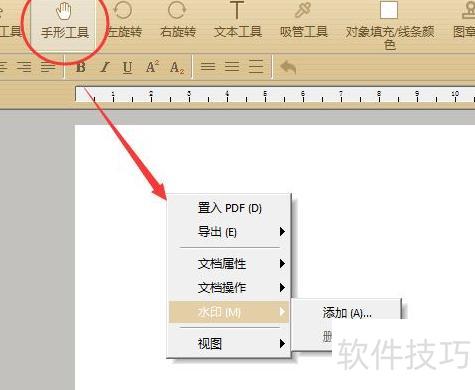Expand arrow beside 文档操作

point(282,287)
